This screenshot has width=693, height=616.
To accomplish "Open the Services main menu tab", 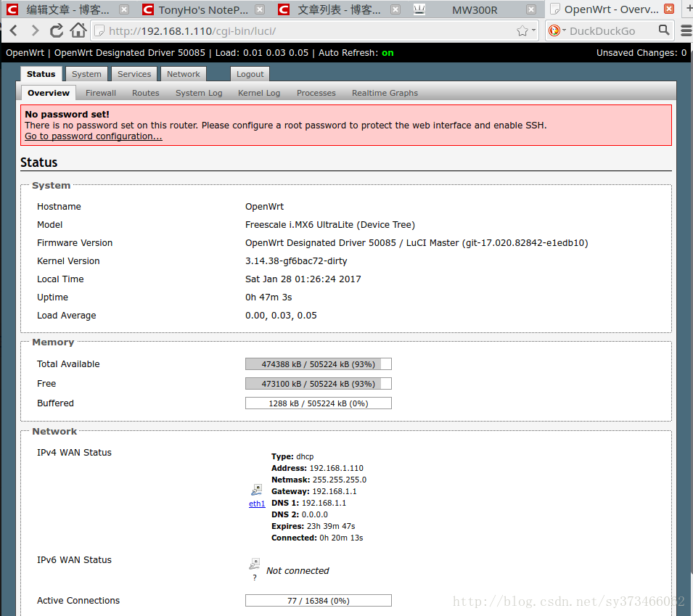I will 134,74.
